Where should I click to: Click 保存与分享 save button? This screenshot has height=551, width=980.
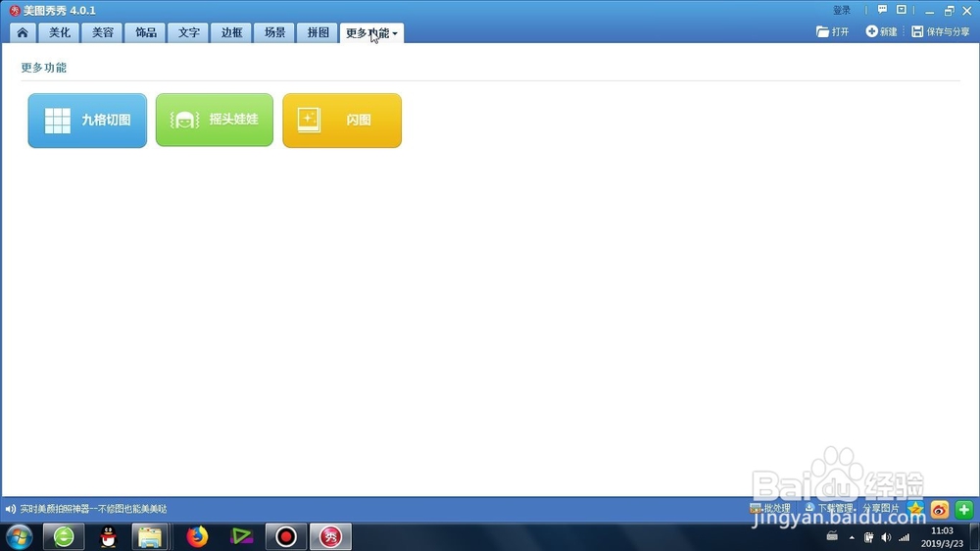(941, 32)
